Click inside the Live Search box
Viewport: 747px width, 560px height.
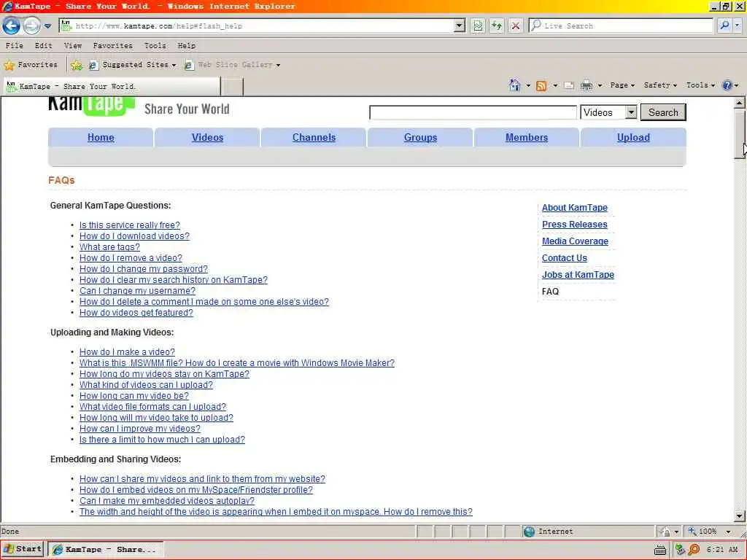[622, 26]
